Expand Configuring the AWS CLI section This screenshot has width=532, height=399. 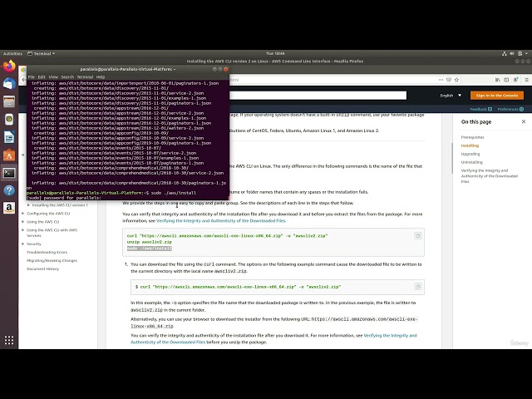coord(23,214)
